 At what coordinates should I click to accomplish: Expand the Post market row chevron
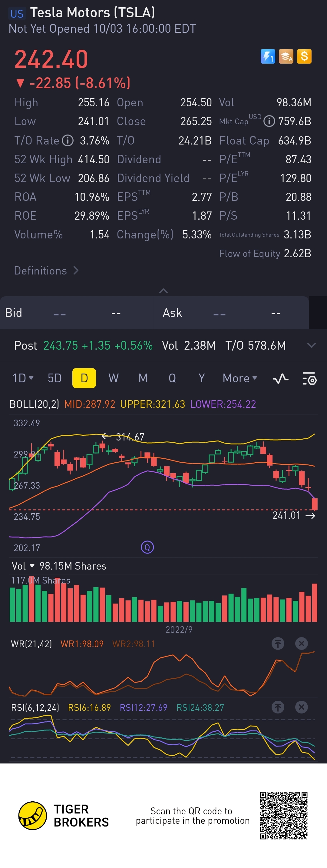312,345
